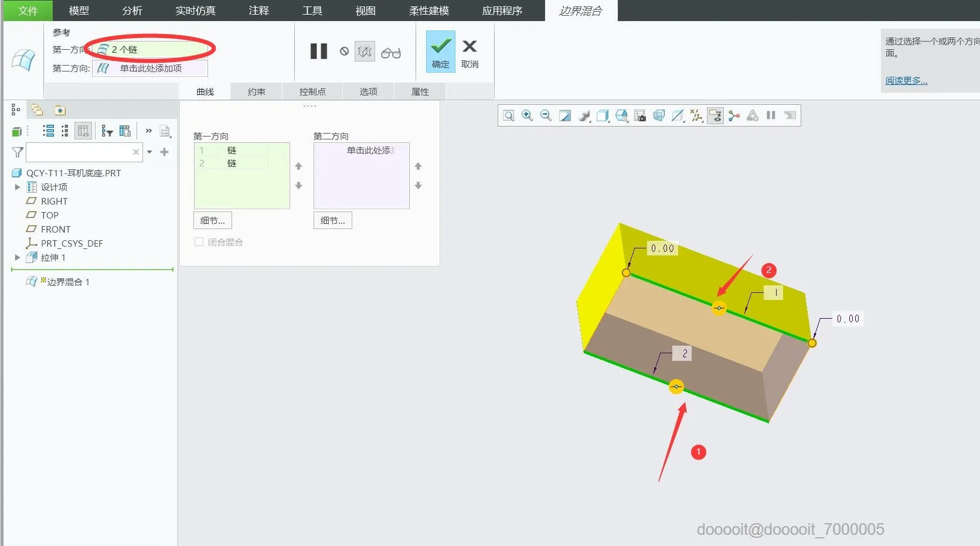Click zoom in on graphics toolbar

click(x=528, y=115)
